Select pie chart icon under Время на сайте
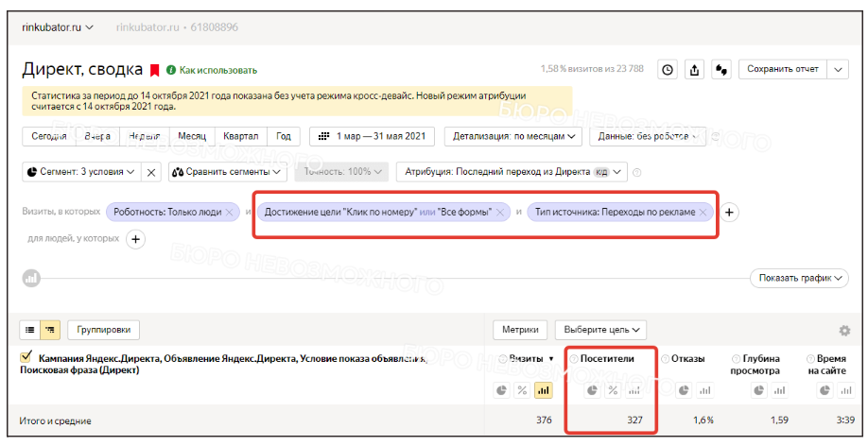868x446 pixels. [x=825, y=390]
